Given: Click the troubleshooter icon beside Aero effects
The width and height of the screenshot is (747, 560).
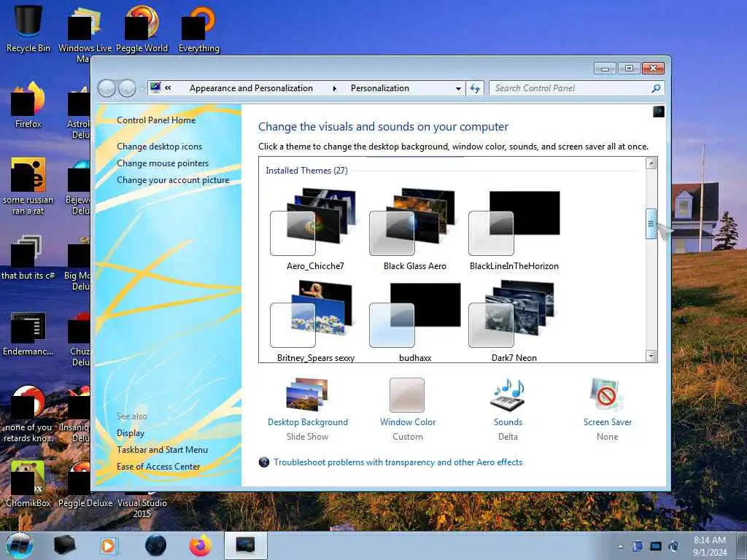Looking at the screenshot, I should click(x=264, y=462).
